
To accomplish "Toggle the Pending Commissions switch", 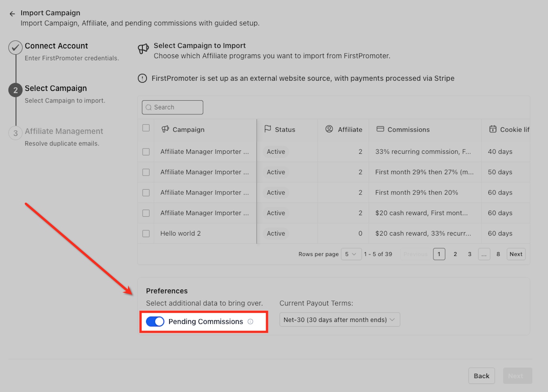I will (155, 322).
